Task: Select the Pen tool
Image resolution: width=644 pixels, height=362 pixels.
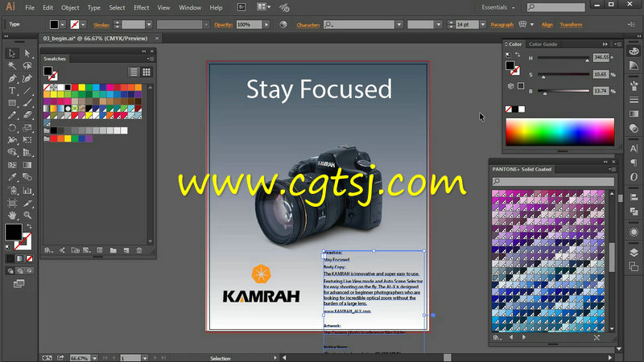Action: point(12,78)
